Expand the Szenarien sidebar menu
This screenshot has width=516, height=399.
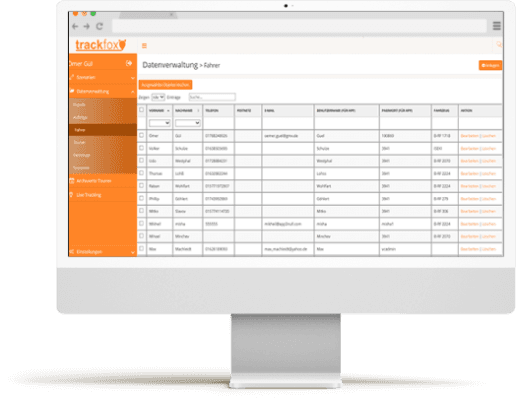coord(103,77)
